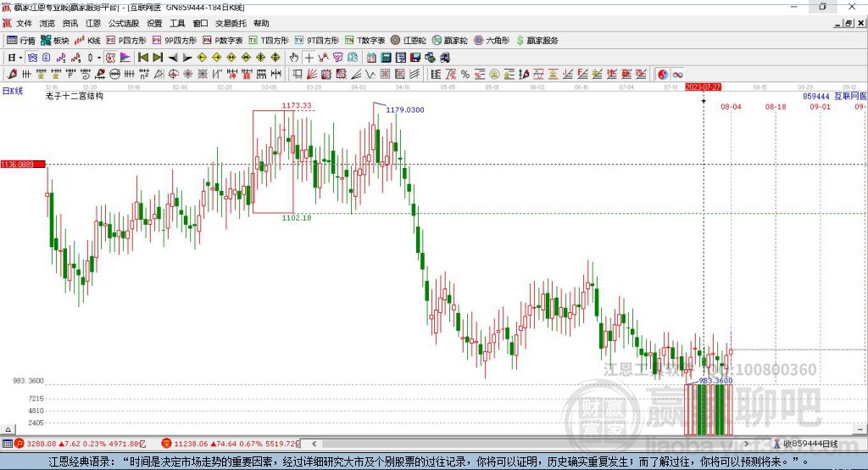
Task: Click the up arrow at chart bottom-left
Action: click(x=8, y=429)
